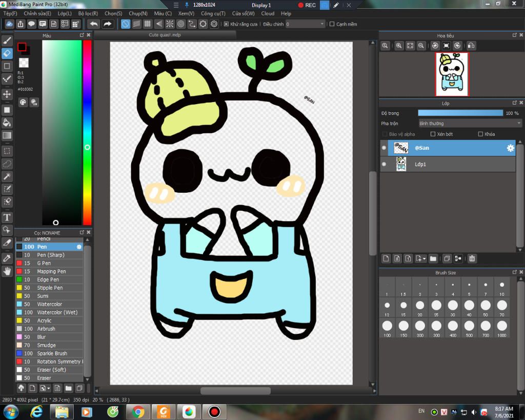Enable the Cạnh mềm checkbox
Image resolution: width=525 pixels, height=420 pixels.
click(332, 24)
